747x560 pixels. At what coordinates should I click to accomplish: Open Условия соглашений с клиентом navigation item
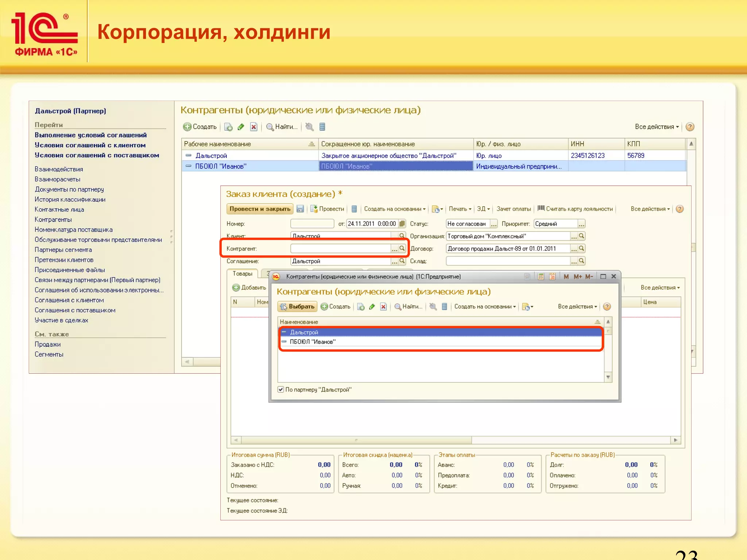click(x=90, y=145)
